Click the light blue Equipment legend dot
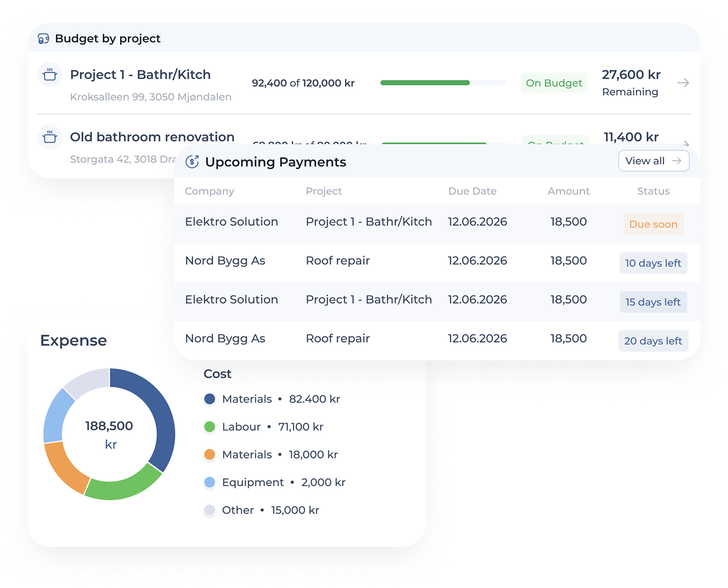The image size is (728, 588). click(209, 482)
